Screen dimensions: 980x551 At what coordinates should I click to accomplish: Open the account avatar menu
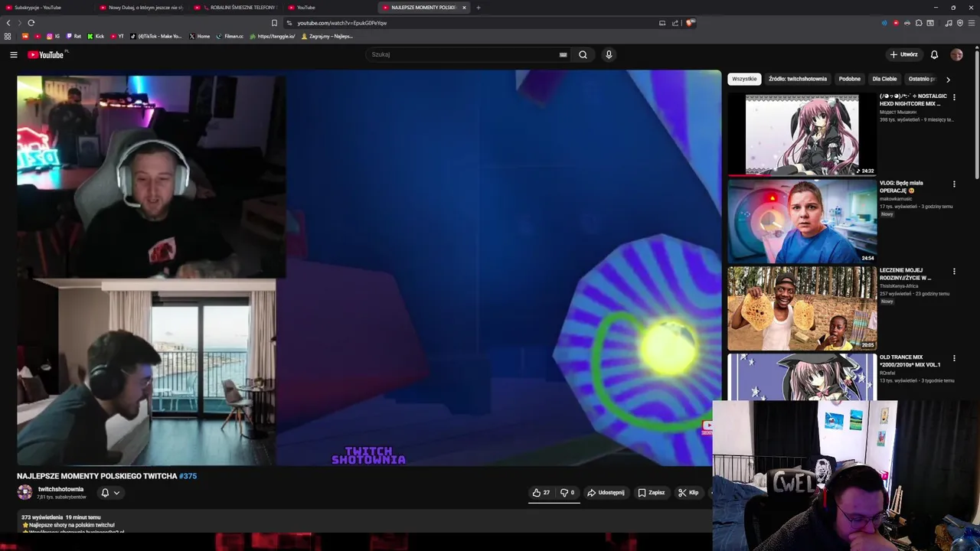(x=956, y=54)
